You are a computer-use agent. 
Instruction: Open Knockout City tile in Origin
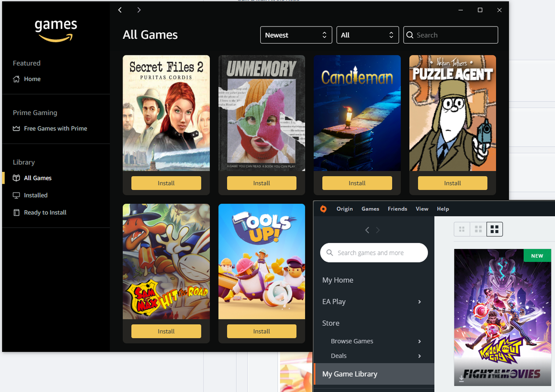pyautogui.click(x=503, y=318)
